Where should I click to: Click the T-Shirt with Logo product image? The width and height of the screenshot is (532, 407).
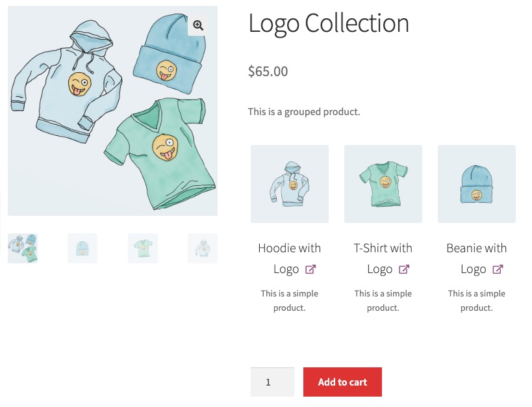(383, 184)
